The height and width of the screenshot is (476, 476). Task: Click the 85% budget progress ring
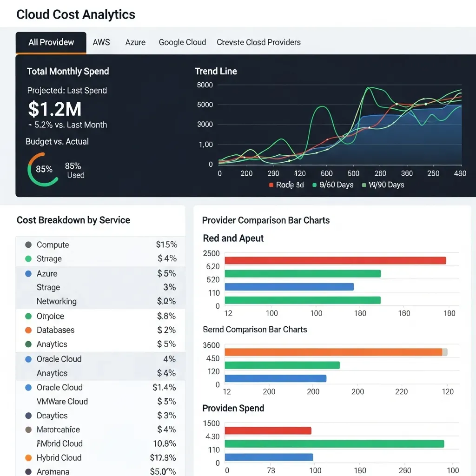coord(43,169)
